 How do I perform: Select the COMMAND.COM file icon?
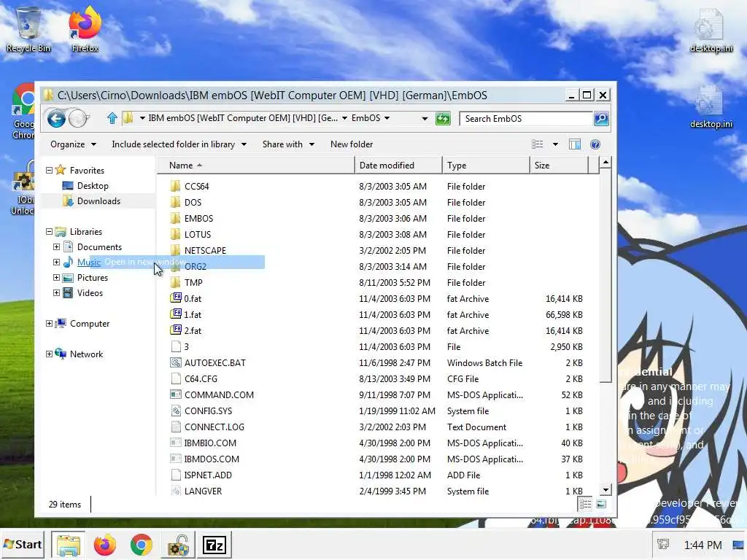pos(176,394)
